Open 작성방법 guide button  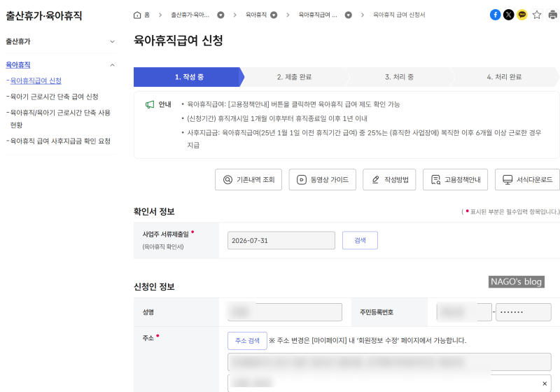pos(389,180)
